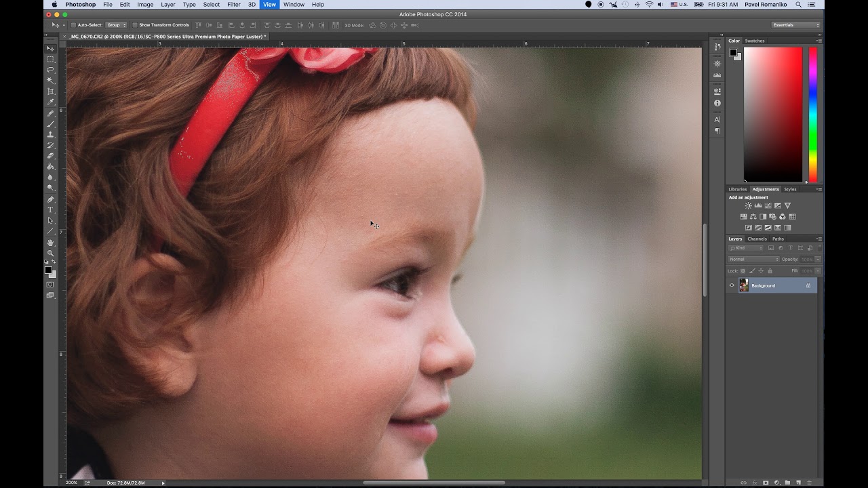Toggle lock position in Layers panel
868x488 pixels.
click(x=761, y=270)
